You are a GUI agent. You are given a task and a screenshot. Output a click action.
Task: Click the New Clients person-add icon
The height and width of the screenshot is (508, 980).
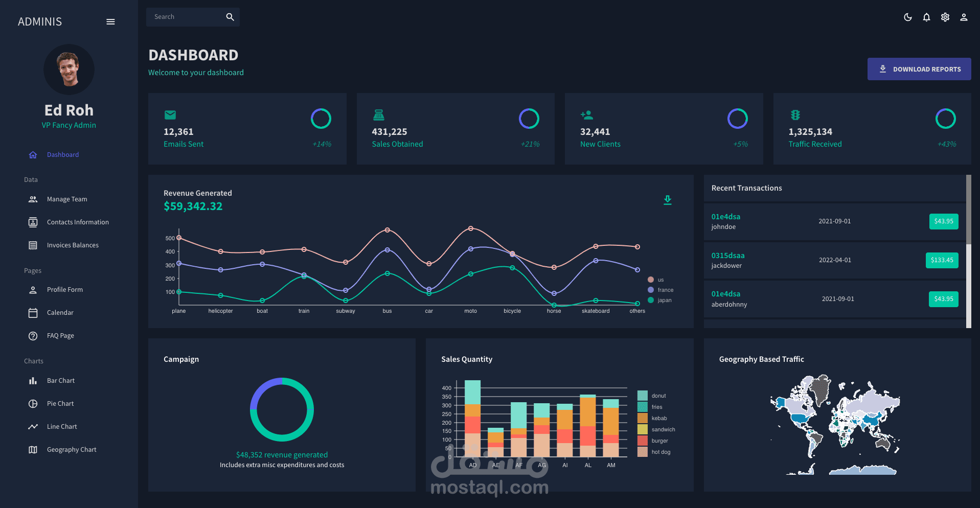[587, 115]
